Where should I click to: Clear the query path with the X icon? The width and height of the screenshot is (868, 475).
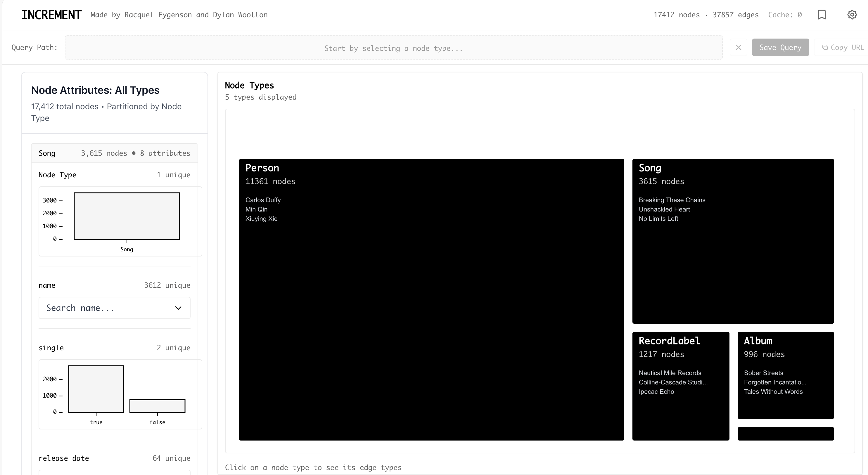pos(738,47)
